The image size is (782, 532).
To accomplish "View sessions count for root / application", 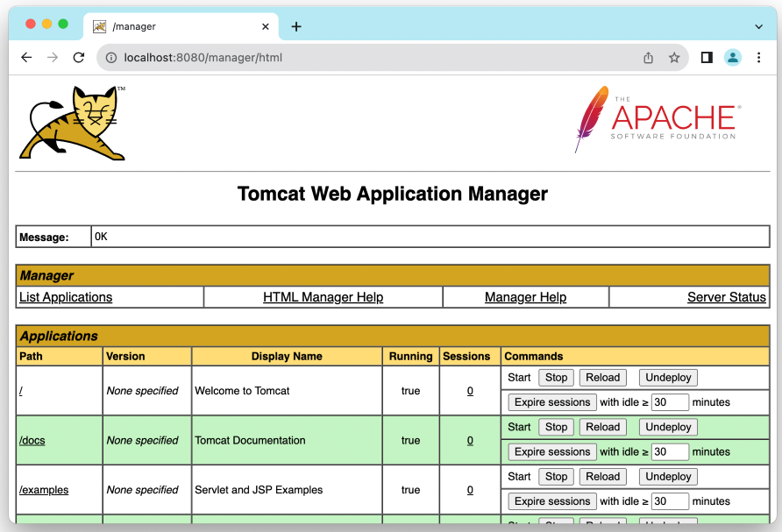I will tap(470, 391).
